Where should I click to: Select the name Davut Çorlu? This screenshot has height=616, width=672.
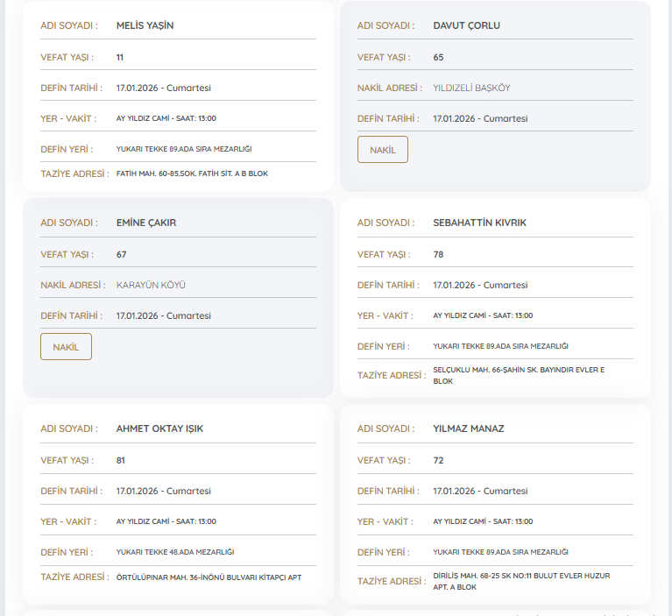[x=466, y=25]
